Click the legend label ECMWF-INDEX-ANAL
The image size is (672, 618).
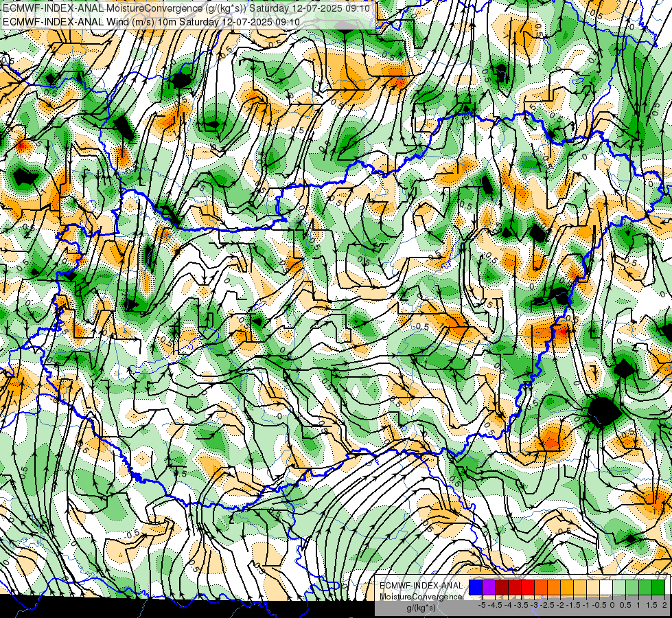[x=421, y=586]
